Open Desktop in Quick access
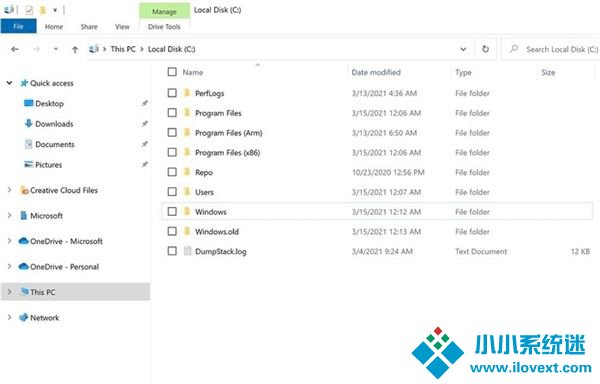Screen dimensions: 600x384 [49, 103]
